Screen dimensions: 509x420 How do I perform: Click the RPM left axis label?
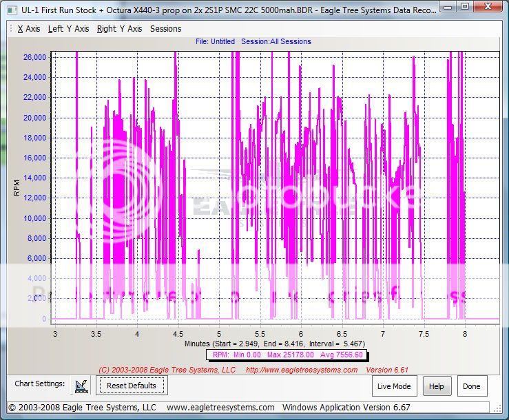pos(17,185)
